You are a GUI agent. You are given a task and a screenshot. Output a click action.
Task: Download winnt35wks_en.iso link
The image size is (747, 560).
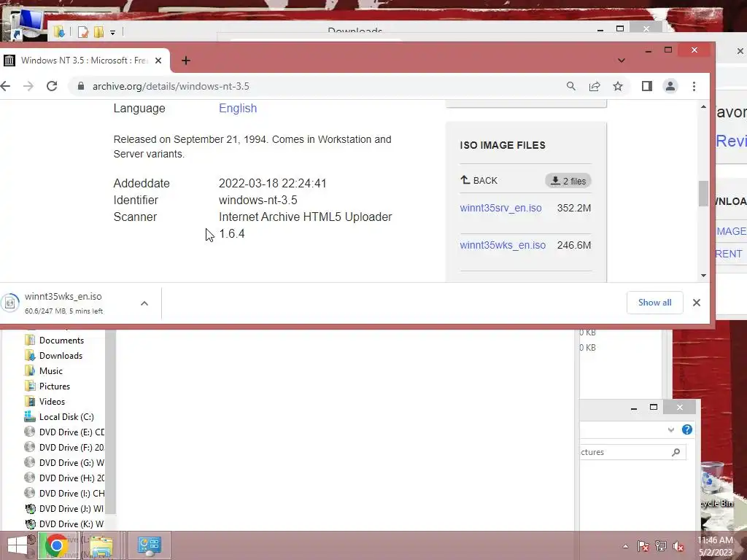(503, 245)
